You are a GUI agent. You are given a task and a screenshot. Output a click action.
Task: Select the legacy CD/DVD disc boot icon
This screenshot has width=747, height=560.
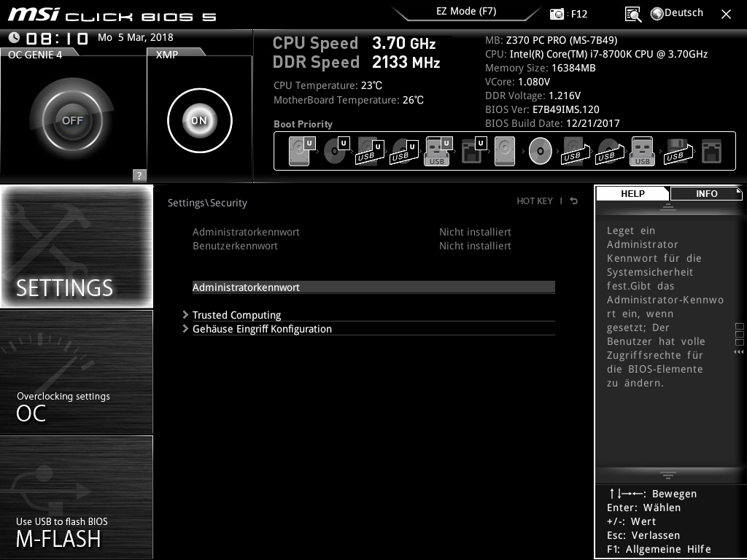541,151
